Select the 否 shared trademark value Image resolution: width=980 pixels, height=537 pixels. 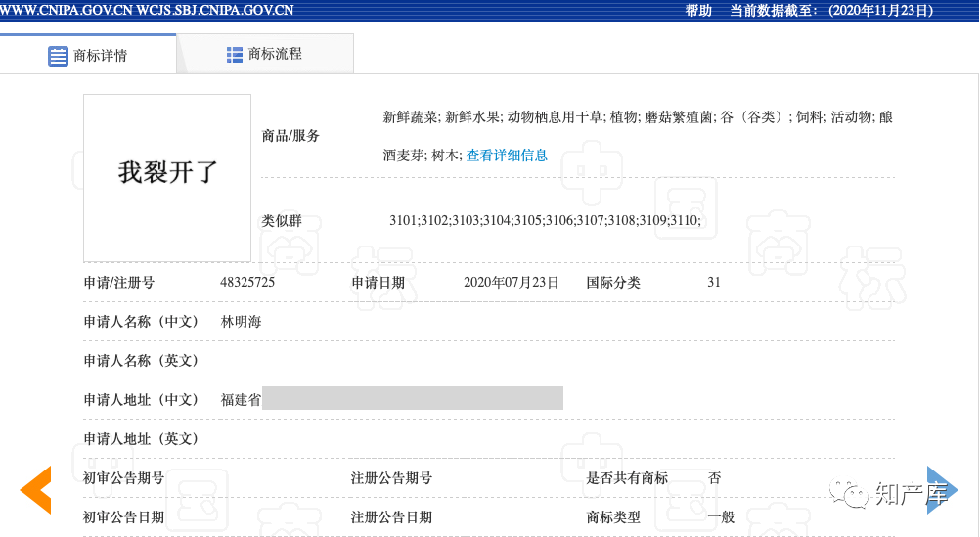pos(714,478)
